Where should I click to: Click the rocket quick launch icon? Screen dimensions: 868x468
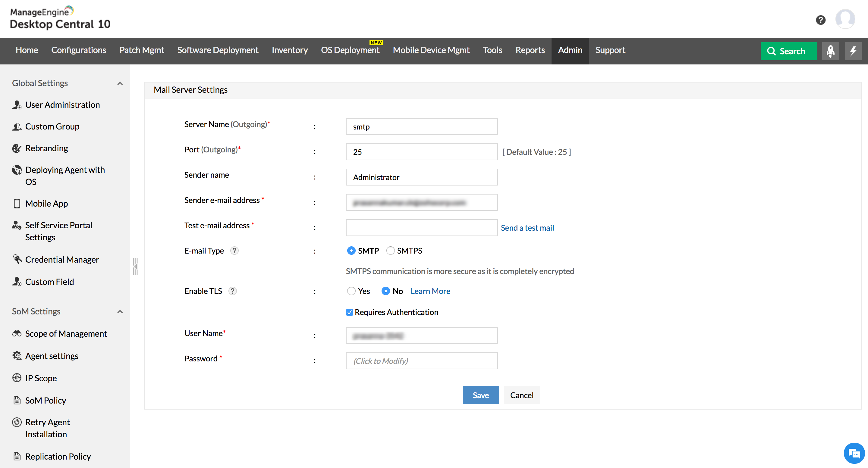click(x=830, y=51)
